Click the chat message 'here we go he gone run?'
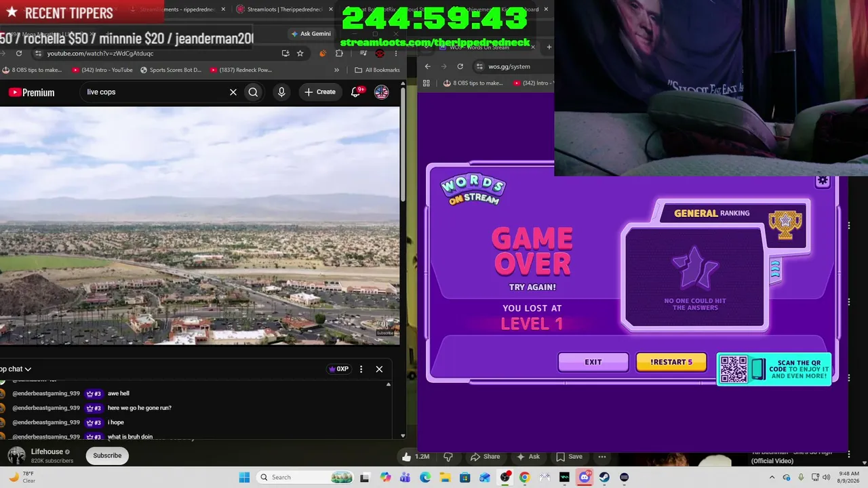Viewport: 868px width, 488px height. 140,408
